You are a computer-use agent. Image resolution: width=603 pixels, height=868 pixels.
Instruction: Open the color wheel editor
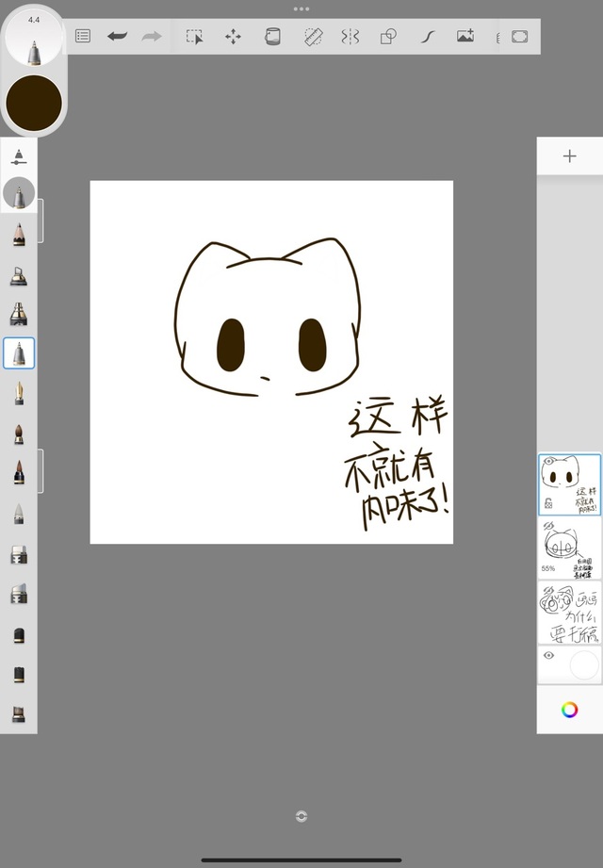click(x=569, y=710)
